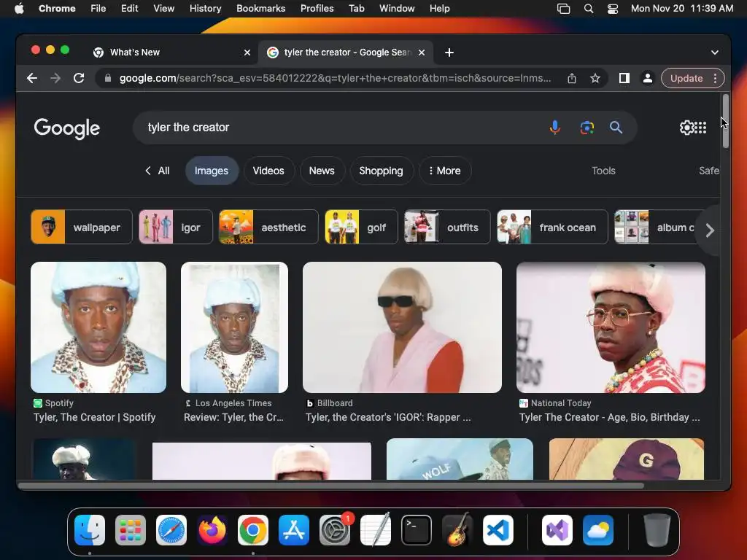Viewport: 747px width, 560px height.
Task: Click the Update button in Chrome
Action: point(686,78)
